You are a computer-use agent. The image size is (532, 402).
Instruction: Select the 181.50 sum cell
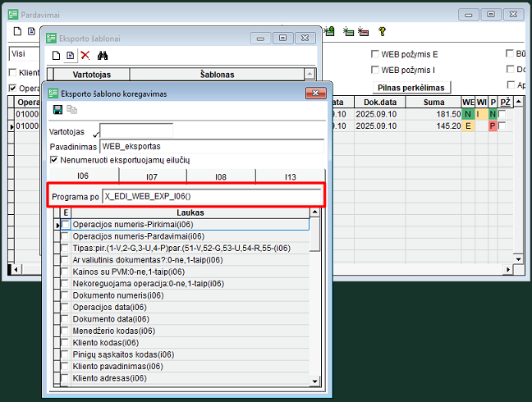click(x=433, y=114)
